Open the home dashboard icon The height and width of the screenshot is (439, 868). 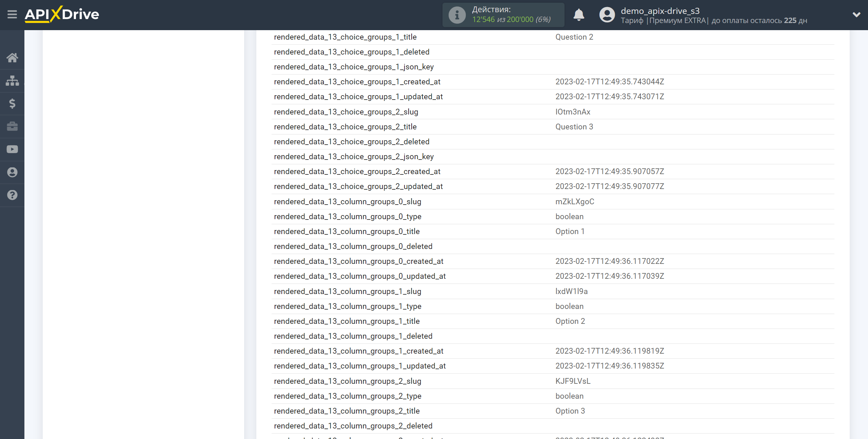coord(12,58)
